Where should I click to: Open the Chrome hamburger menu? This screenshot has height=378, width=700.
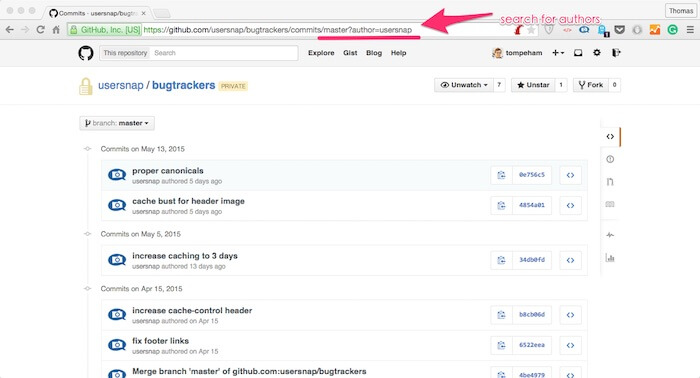pyautogui.click(x=690, y=30)
